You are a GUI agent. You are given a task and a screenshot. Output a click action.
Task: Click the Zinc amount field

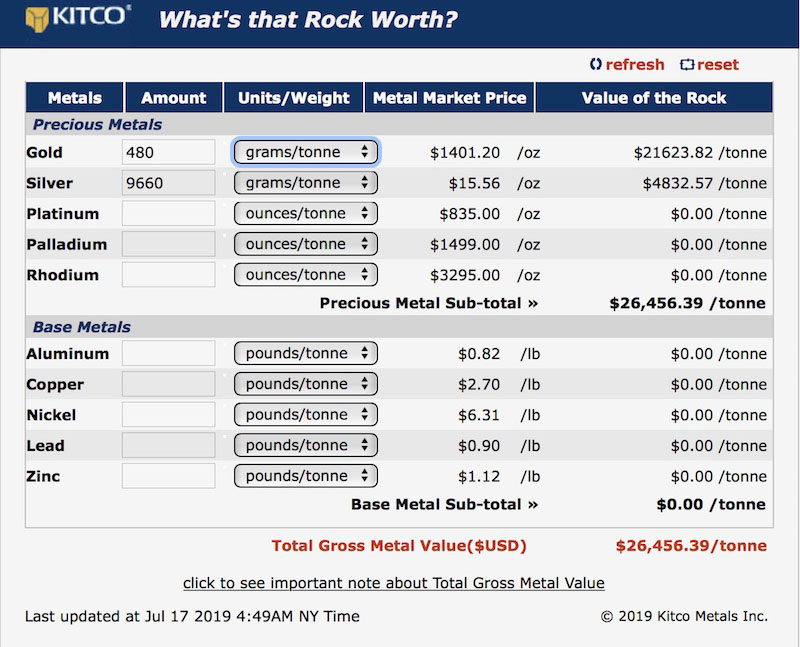tap(168, 476)
